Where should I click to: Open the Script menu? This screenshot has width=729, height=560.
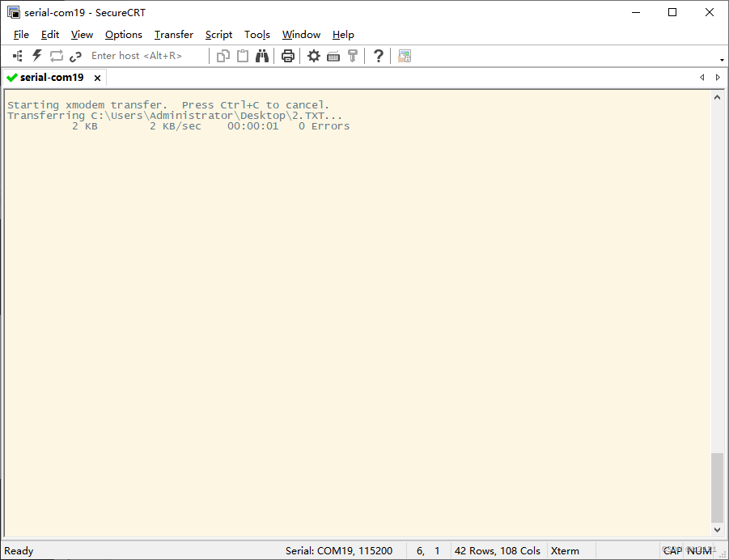[218, 35]
